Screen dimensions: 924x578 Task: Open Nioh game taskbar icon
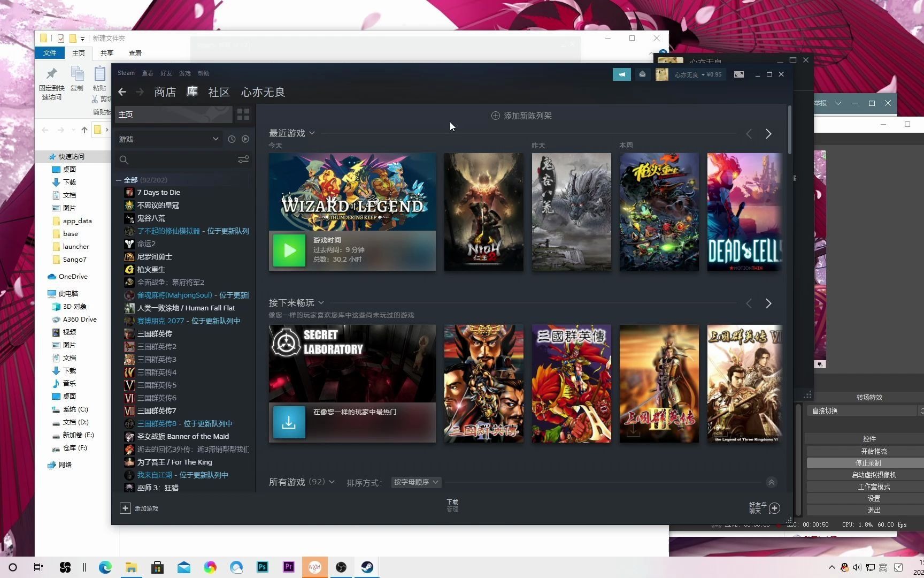tap(314, 567)
